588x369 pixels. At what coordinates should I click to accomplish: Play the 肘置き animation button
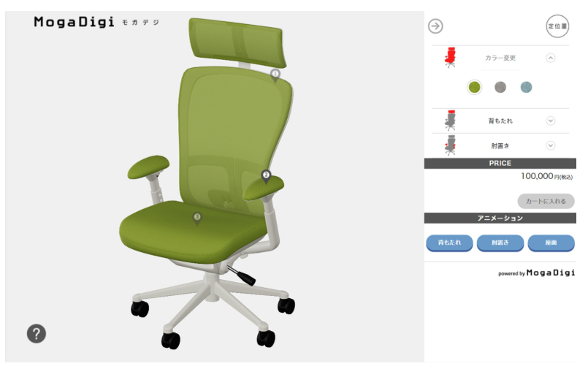pos(500,243)
